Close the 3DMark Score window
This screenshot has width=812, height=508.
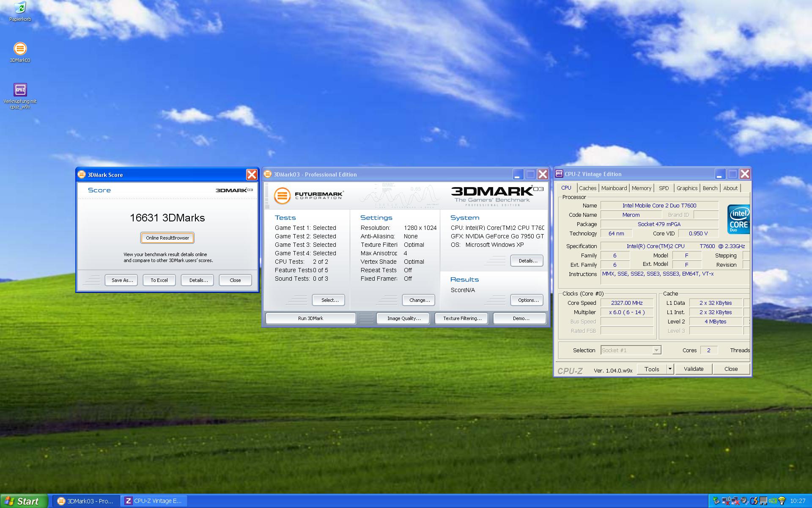252,174
